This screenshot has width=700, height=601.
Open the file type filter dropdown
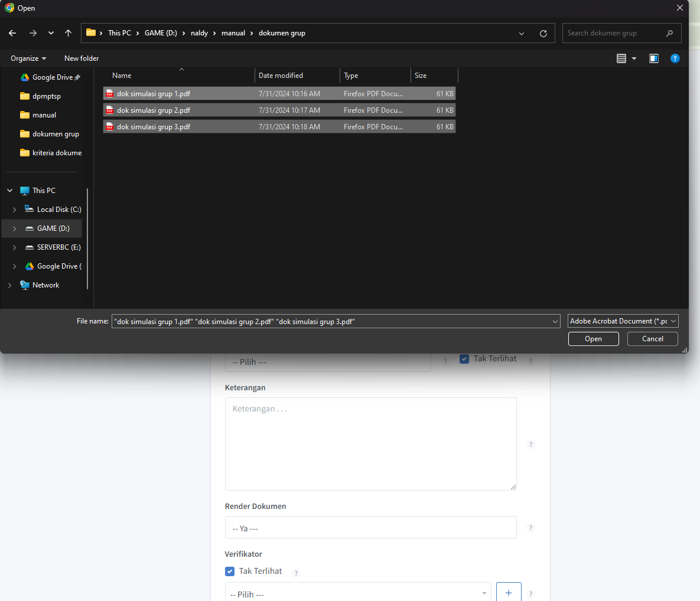point(623,321)
